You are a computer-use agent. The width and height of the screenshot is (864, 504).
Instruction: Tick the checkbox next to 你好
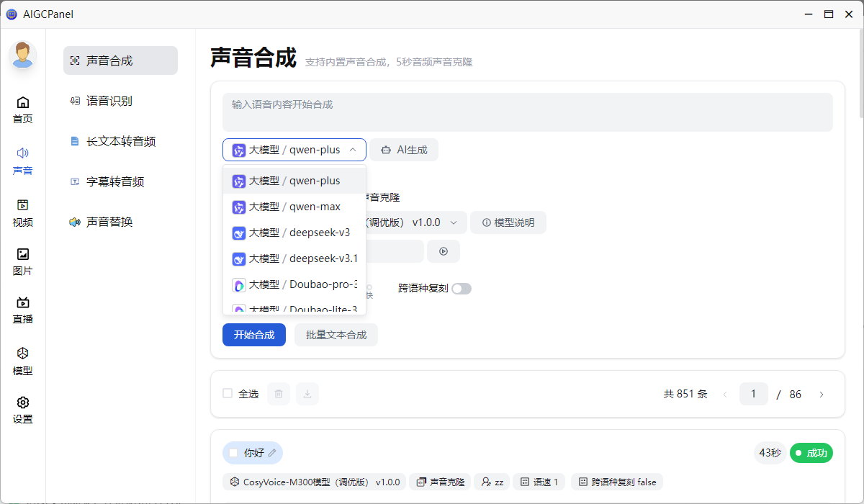233,453
